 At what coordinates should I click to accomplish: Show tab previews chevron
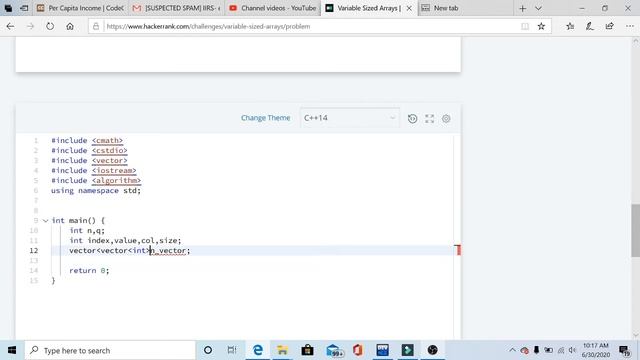pos(538,8)
